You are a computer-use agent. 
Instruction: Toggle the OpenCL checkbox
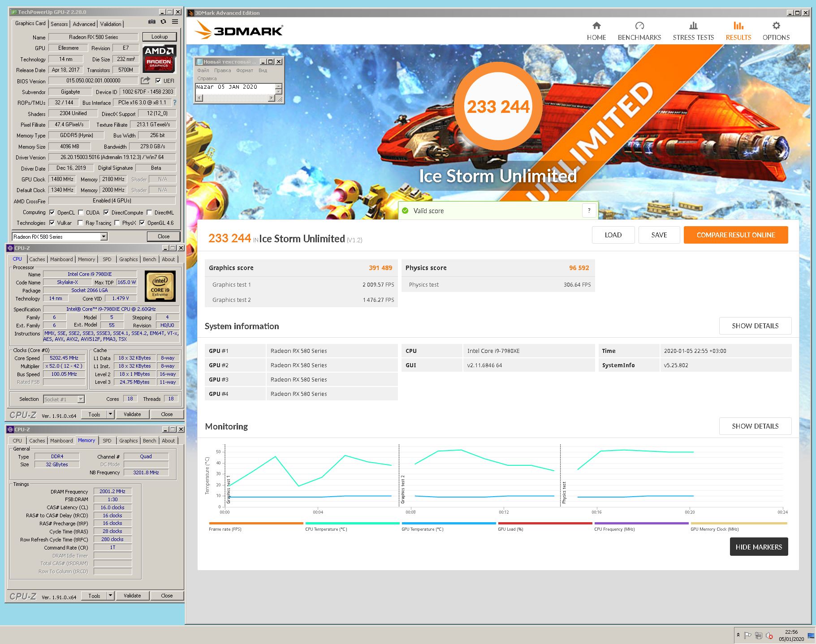52,212
